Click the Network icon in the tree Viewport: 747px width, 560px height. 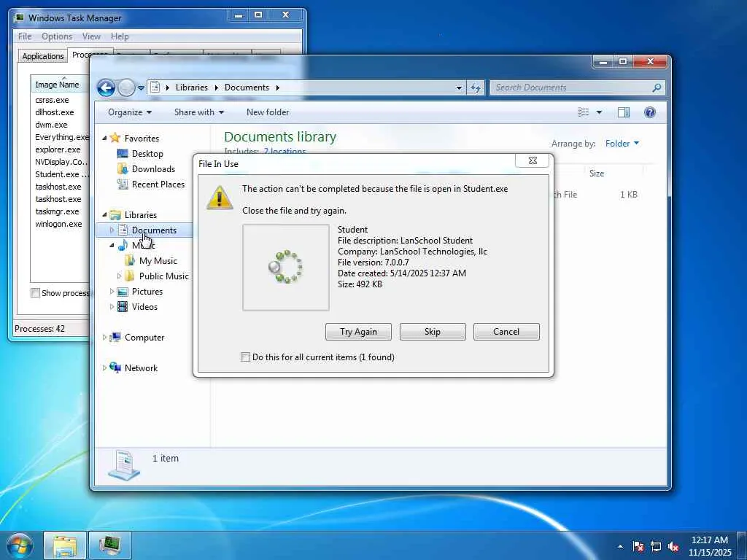115,367
